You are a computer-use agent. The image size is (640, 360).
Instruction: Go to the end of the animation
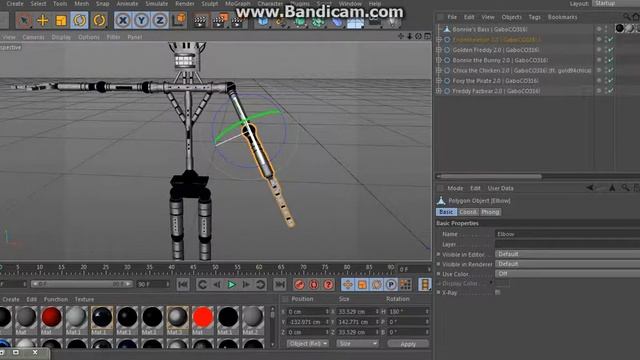(x=280, y=284)
